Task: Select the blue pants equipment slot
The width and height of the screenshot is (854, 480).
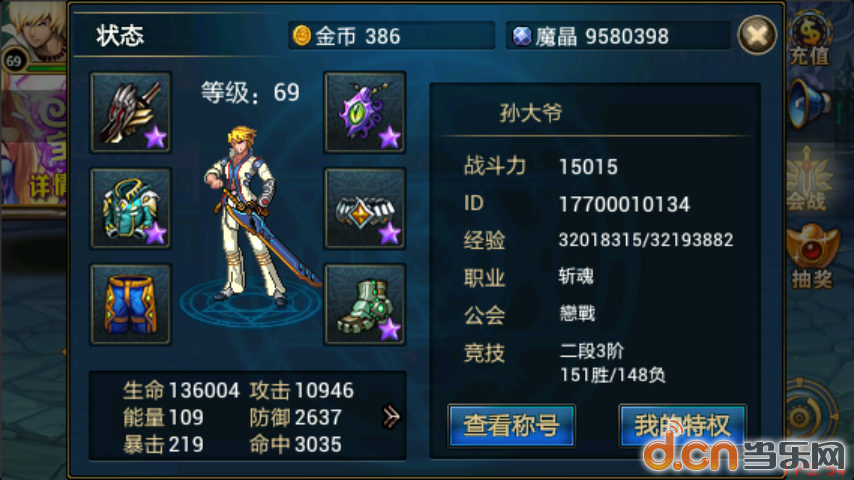Action: (x=131, y=305)
